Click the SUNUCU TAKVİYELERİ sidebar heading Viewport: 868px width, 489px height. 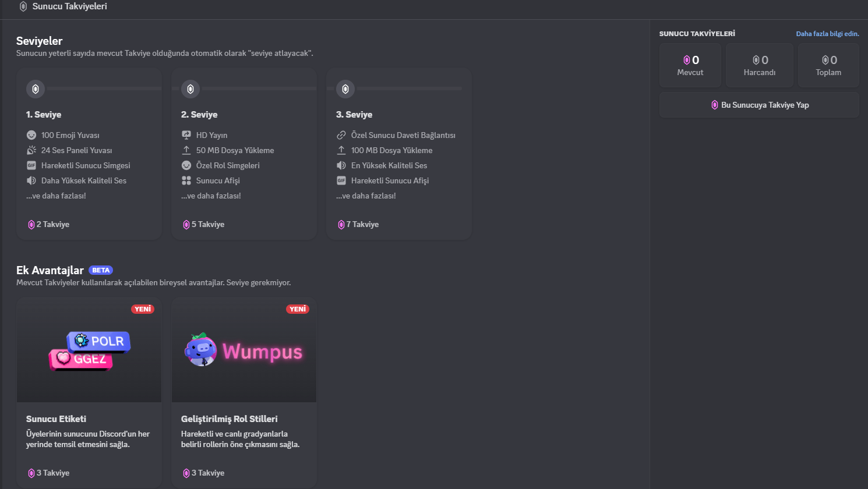coord(697,34)
